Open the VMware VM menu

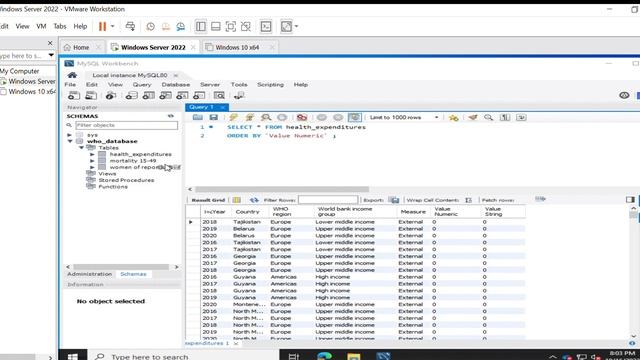41,26
